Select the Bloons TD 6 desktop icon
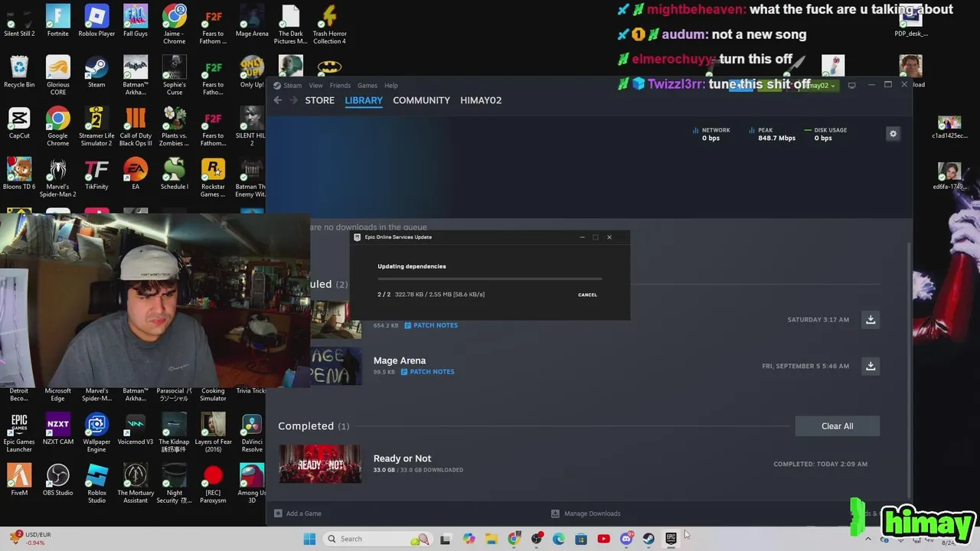 point(19,174)
